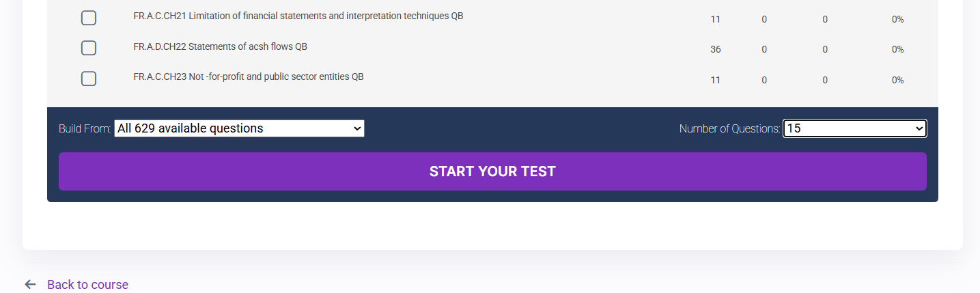Click the 11 question count for CH21

pyautogui.click(x=715, y=19)
